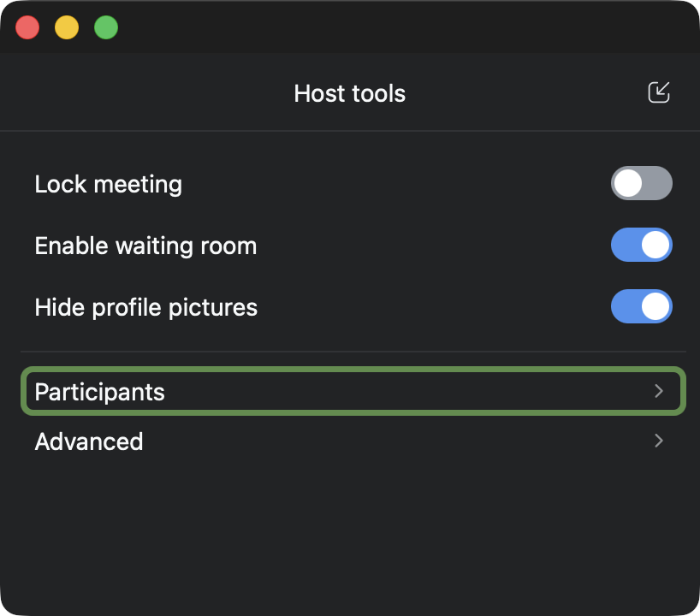This screenshot has height=616, width=700.
Task: Click the Enable waiting room label
Action: click(145, 246)
